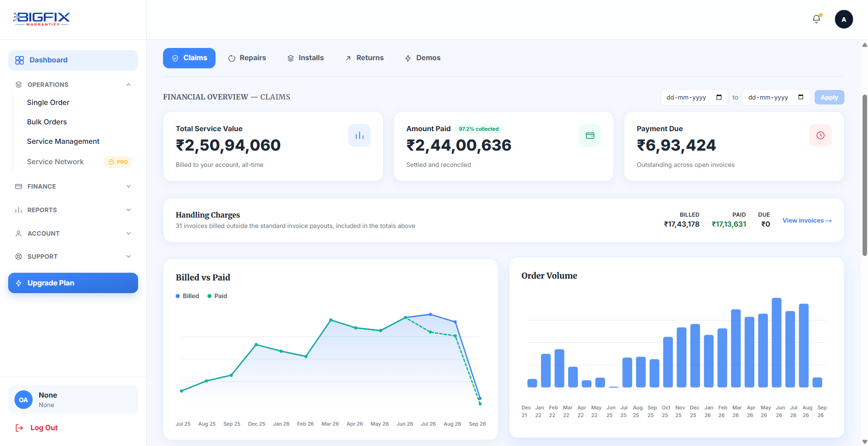
Task: Click the paid amount ₹17,13,631
Action: coord(729,224)
